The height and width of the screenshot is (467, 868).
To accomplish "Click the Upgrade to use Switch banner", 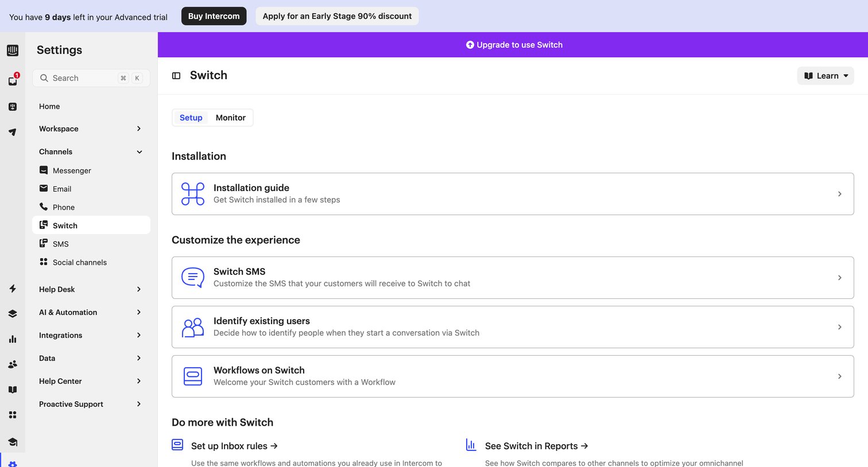I will click(x=514, y=45).
